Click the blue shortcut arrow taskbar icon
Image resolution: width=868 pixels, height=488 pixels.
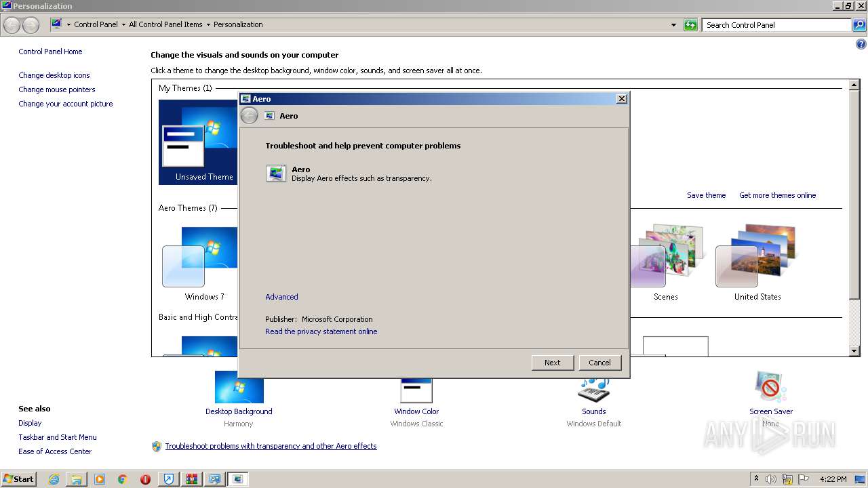click(x=169, y=479)
